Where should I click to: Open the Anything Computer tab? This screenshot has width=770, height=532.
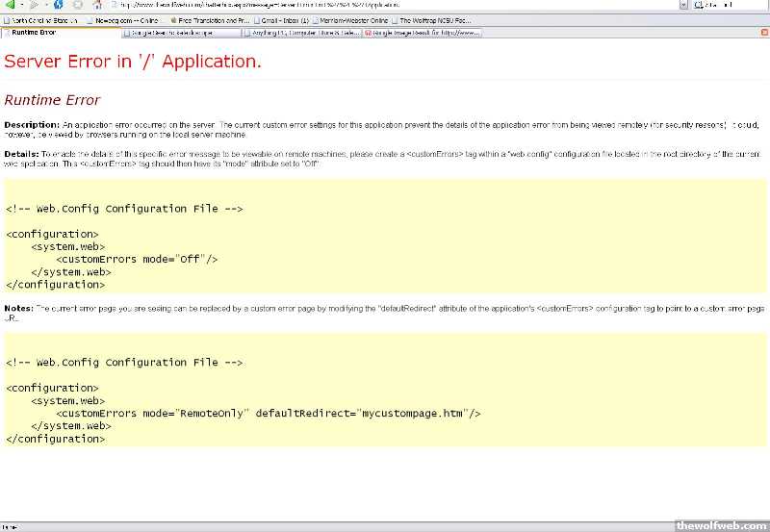point(304,33)
